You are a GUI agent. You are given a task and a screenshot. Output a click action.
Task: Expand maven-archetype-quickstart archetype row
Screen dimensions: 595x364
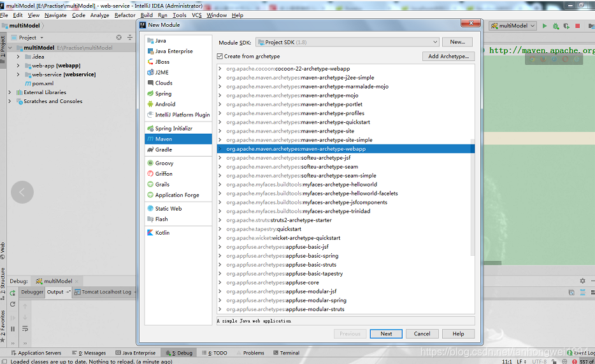[220, 122]
